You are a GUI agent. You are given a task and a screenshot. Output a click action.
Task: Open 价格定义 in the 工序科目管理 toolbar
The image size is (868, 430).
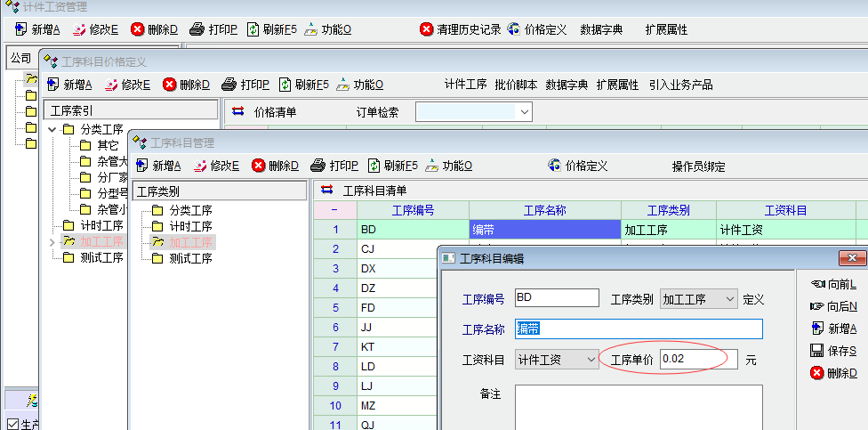click(x=577, y=166)
